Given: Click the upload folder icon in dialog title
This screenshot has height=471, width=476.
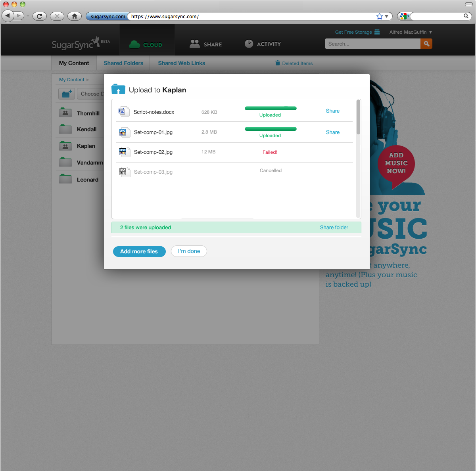Looking at the screenshot, I should point(118,89).
